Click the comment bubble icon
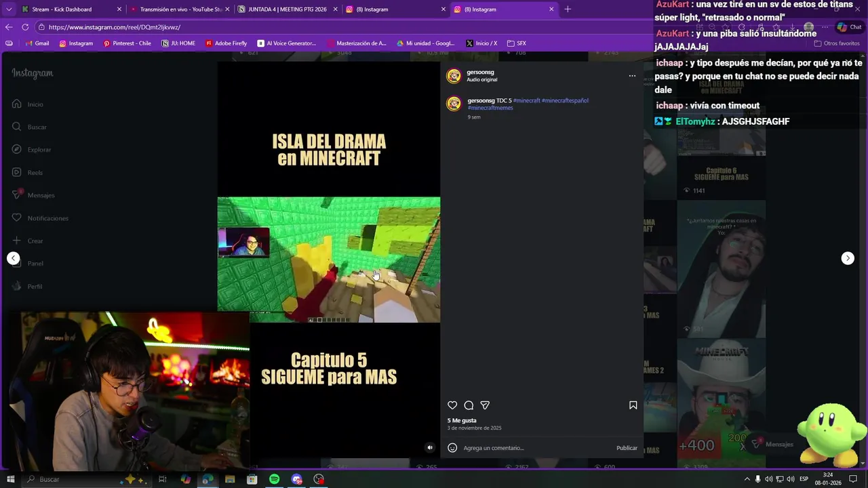868x488 pixels. click(469, 405)
